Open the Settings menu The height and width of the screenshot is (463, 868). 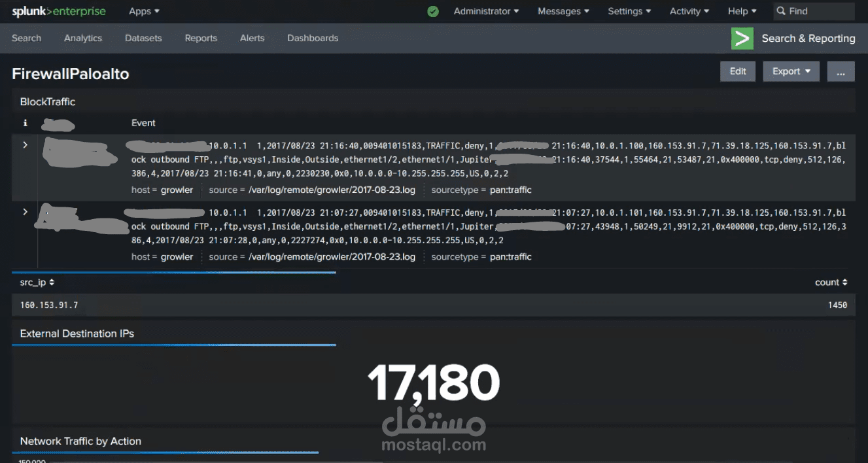[629, 11]
